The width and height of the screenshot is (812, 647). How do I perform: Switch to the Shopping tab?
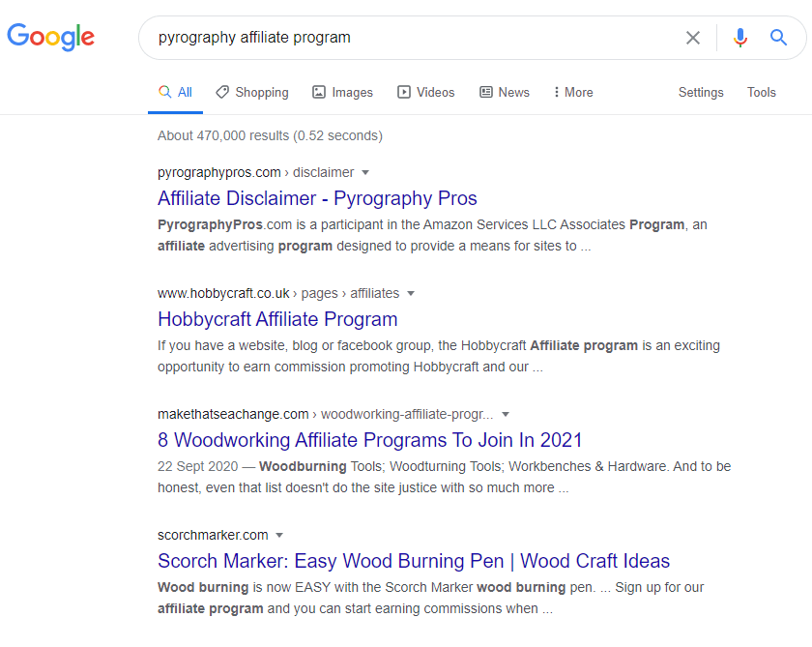252,92
